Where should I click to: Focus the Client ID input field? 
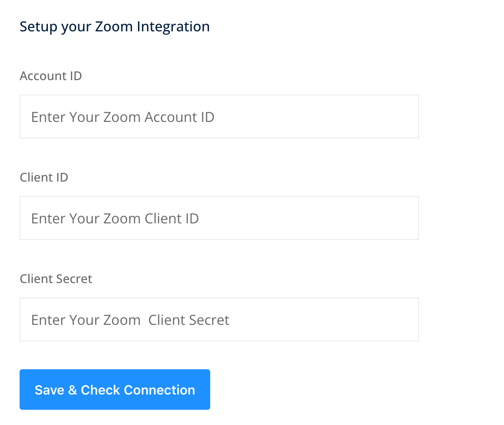point(219,218)
